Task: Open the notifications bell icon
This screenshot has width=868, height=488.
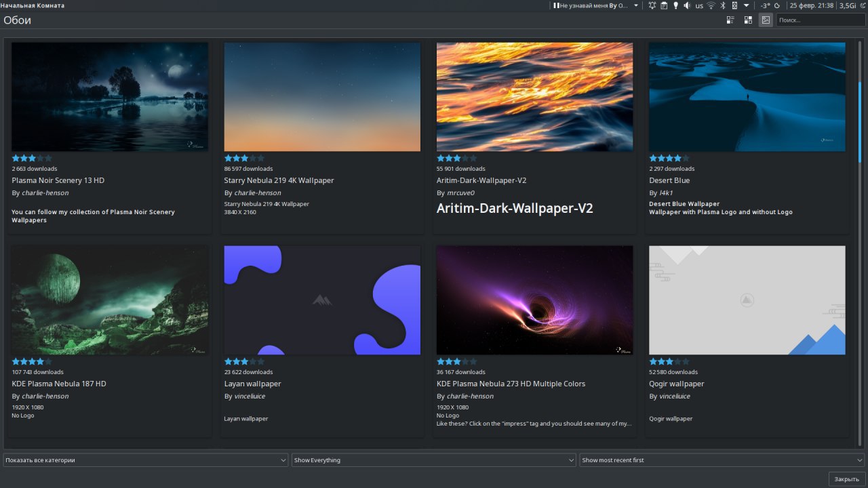Action: (652, 5)
